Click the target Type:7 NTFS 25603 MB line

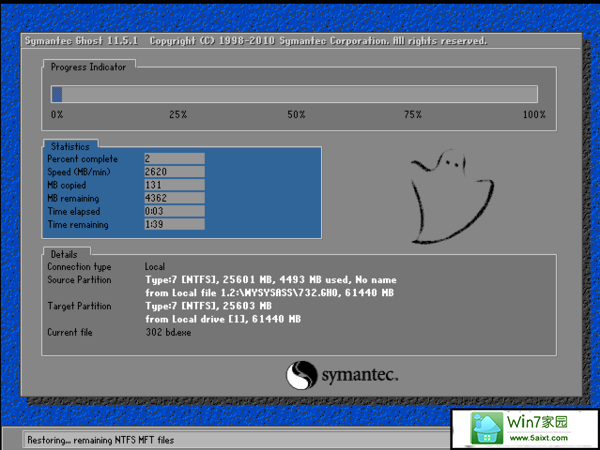coord(209,306)
